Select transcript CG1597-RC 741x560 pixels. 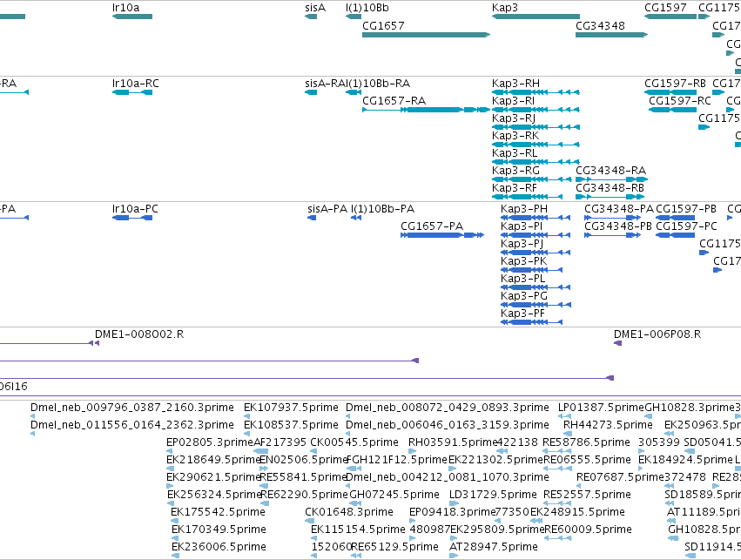pos(672,110)
